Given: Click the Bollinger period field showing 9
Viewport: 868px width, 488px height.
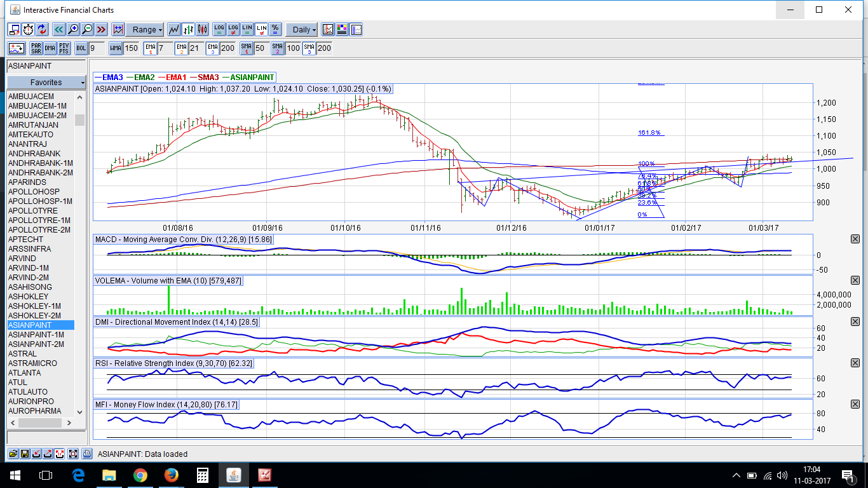Looking at the screenshot, I should tap(97, 48).
